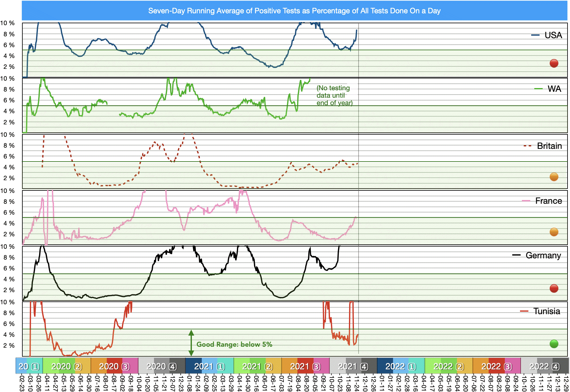The image size is (570, 392).
Task: Click the red status dot in USA chart
Action: tap(554, 63)
